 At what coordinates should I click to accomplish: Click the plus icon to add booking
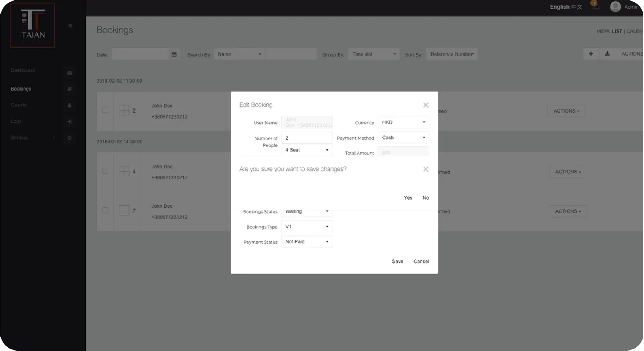tap(591, 54)
